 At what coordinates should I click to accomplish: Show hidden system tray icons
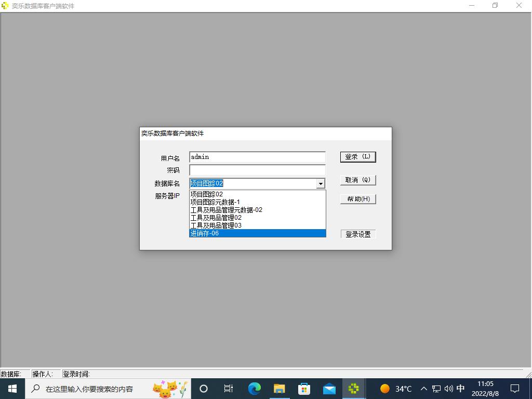[423, 389]
